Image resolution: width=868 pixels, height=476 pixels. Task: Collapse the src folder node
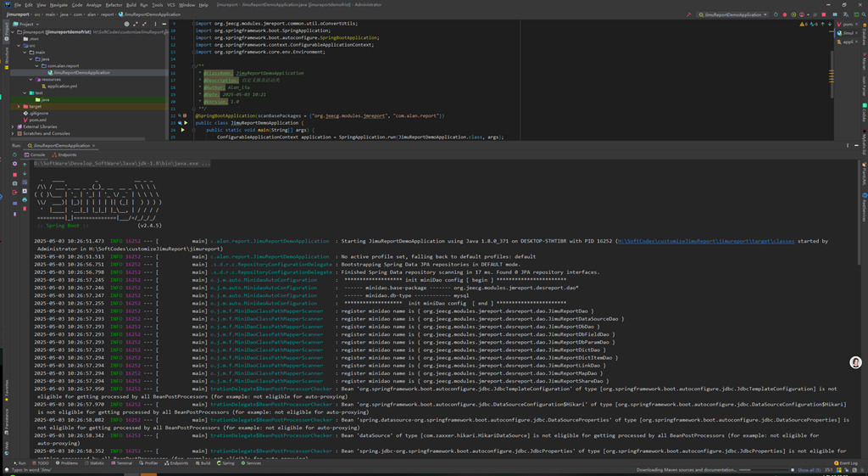click(19, 46)
